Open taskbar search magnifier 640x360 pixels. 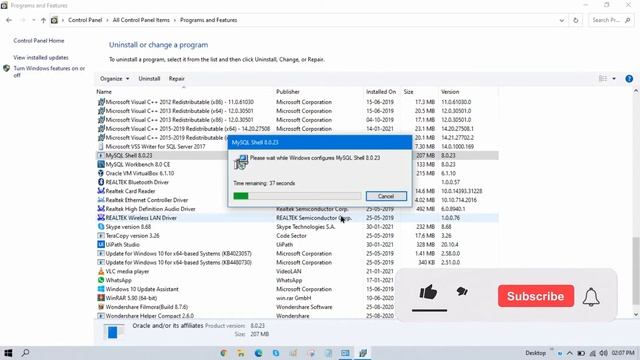point(25,353)
